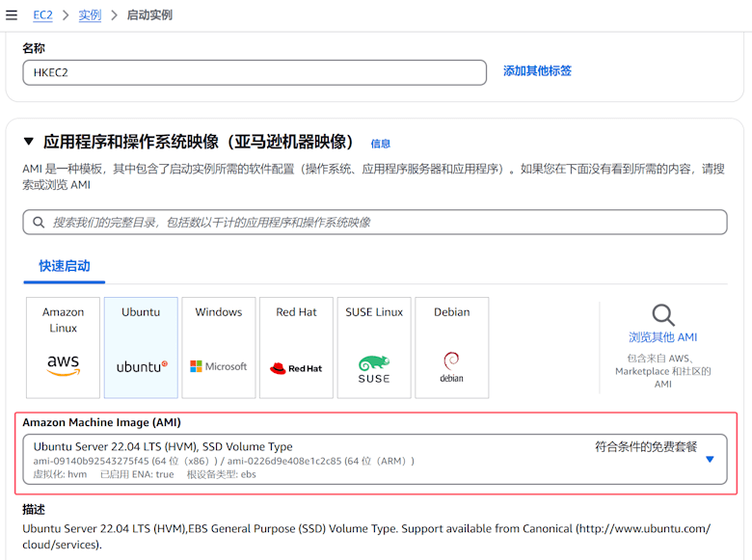Image resolution: width=752 pixels, height=560 pixels.
Task: Click the Red Hat logo icon
Action: pos(296,368)
